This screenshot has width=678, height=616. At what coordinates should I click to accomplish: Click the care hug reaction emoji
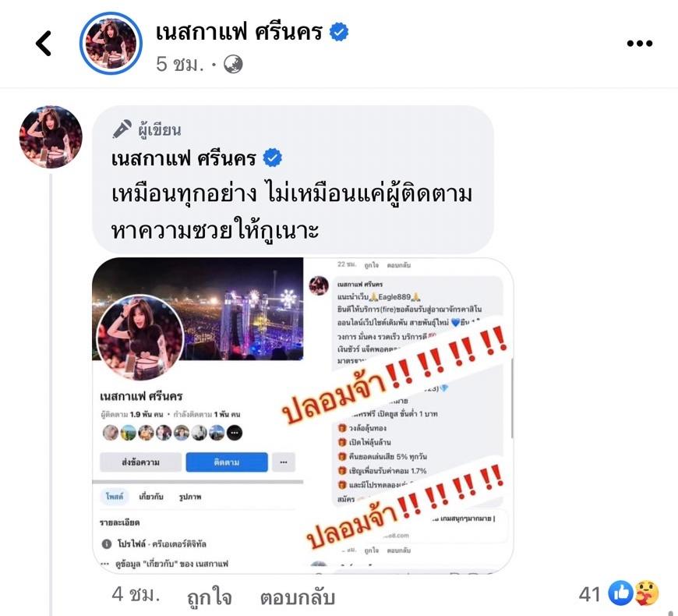(646, 593)
